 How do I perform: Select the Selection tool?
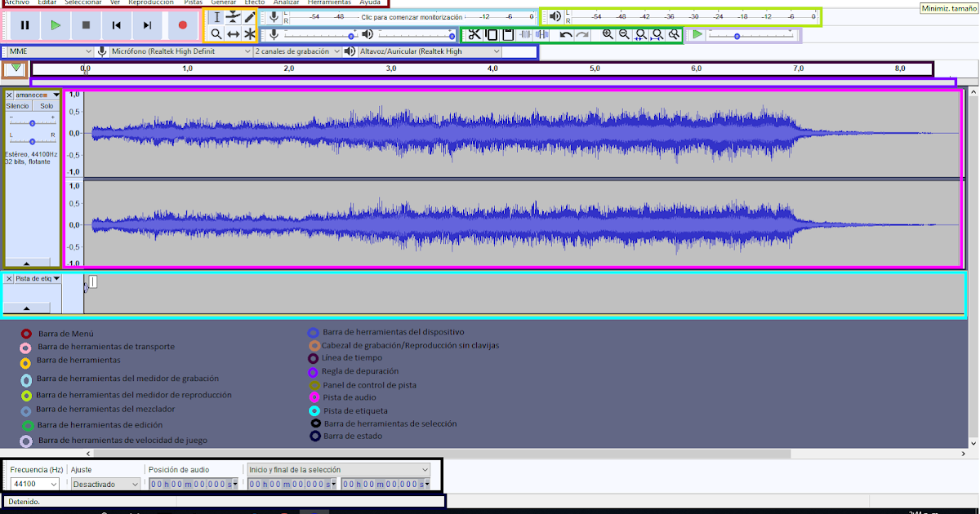217,16
